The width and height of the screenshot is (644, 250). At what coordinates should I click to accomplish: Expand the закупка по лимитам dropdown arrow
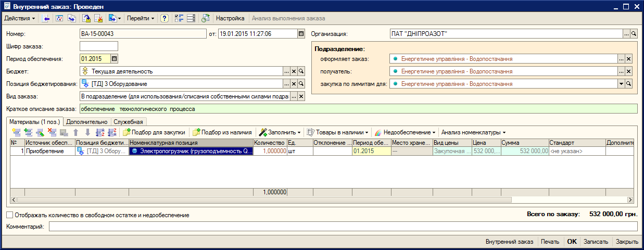[621, 84]
